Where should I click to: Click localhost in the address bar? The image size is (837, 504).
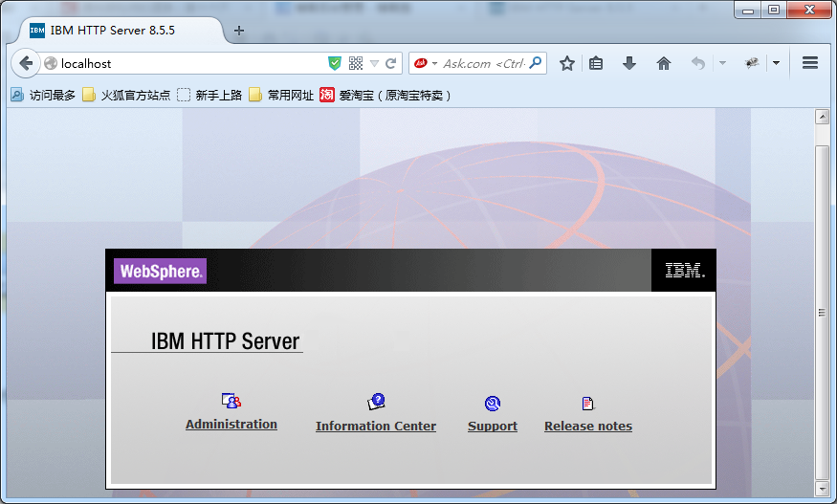pos(86,63)
